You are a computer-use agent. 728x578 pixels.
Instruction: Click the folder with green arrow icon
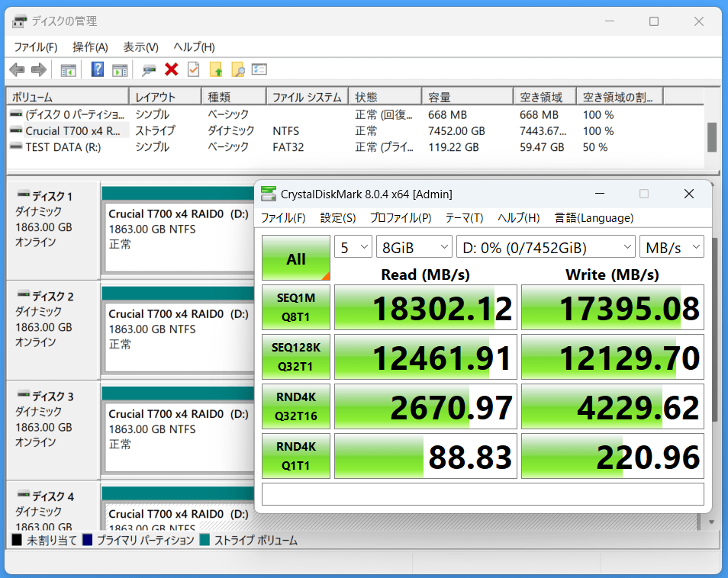[x=216, y=69]
